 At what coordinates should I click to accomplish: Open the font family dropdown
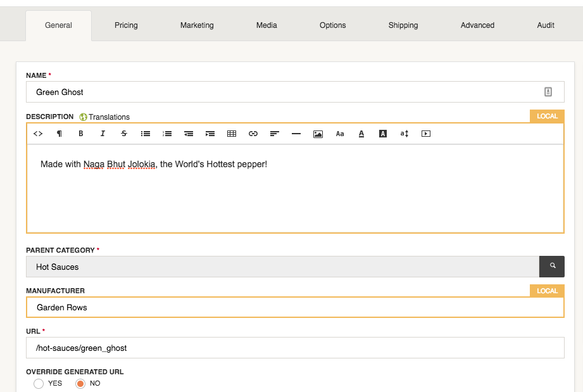click(340, 134)
